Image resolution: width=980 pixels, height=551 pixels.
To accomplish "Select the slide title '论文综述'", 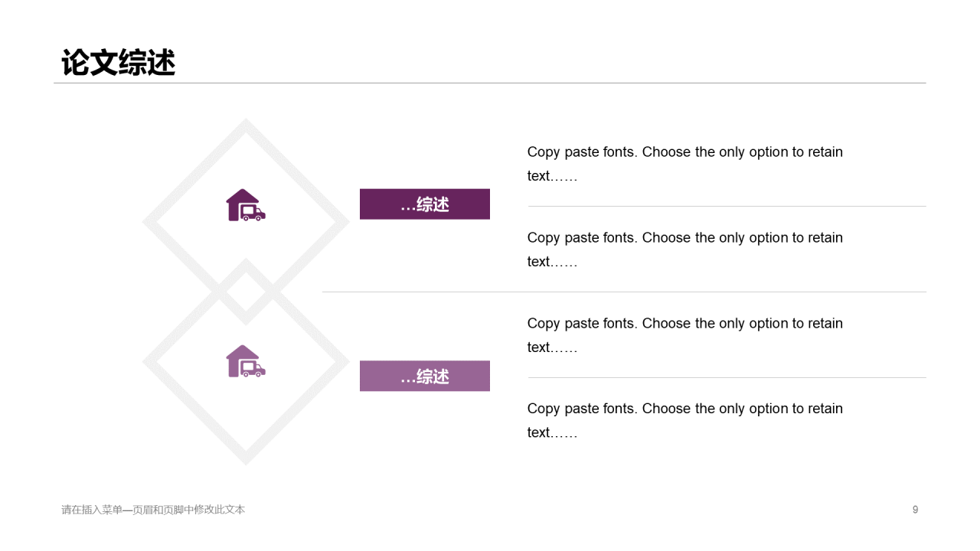I will click(x=119, y=63).
